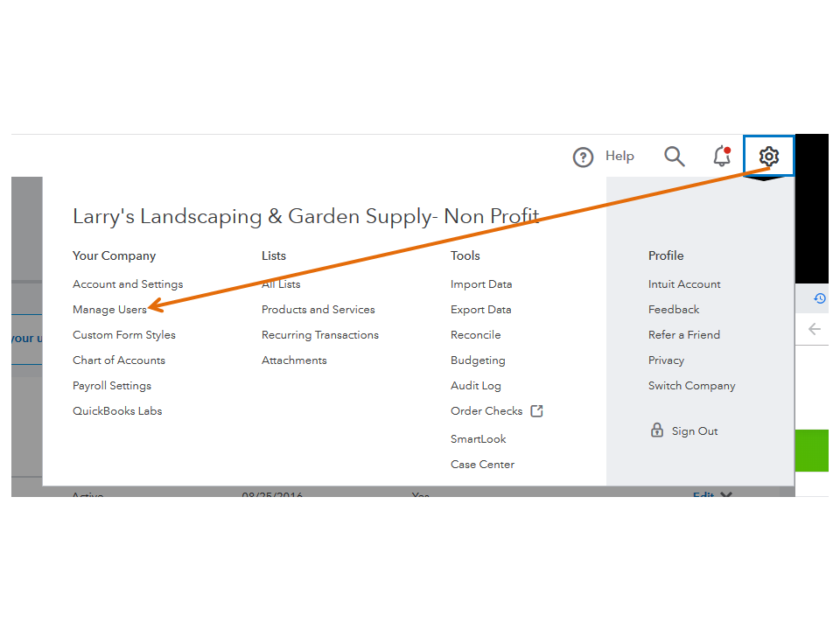Click the Help text label

pyautogui.click(x=619, y=156)
